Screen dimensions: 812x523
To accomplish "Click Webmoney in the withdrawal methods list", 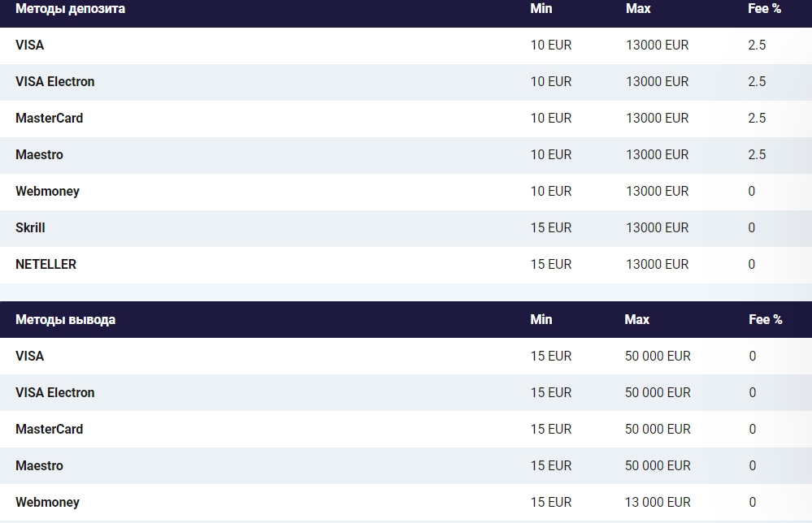I will click(47, 503).
